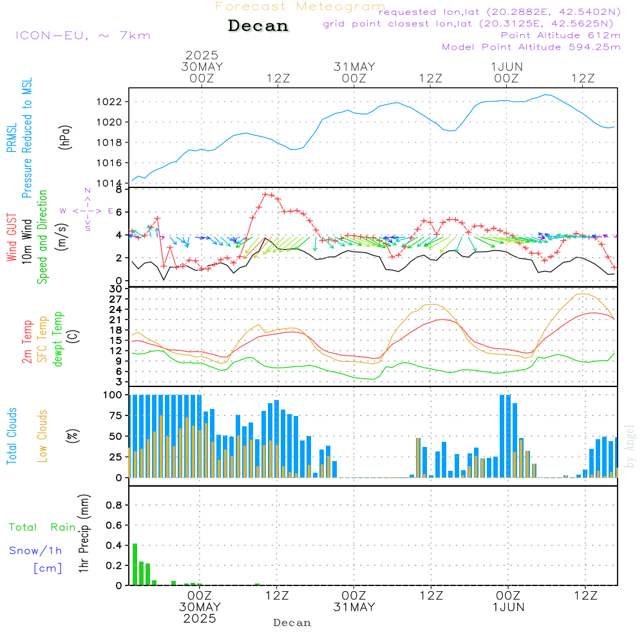Click the '(C)' temperature unit label
Image resolution: width=644 pixels, height=644 pixels.
click(x=73, y=337)
